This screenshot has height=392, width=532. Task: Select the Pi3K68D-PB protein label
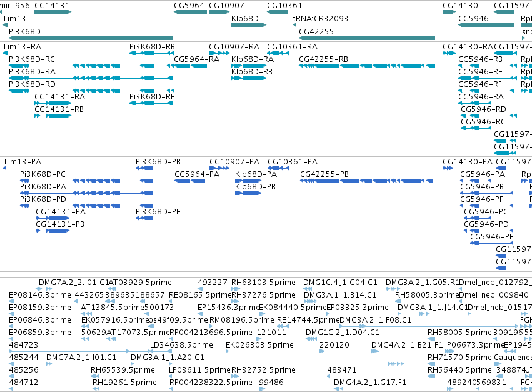(x=158, y=162)
